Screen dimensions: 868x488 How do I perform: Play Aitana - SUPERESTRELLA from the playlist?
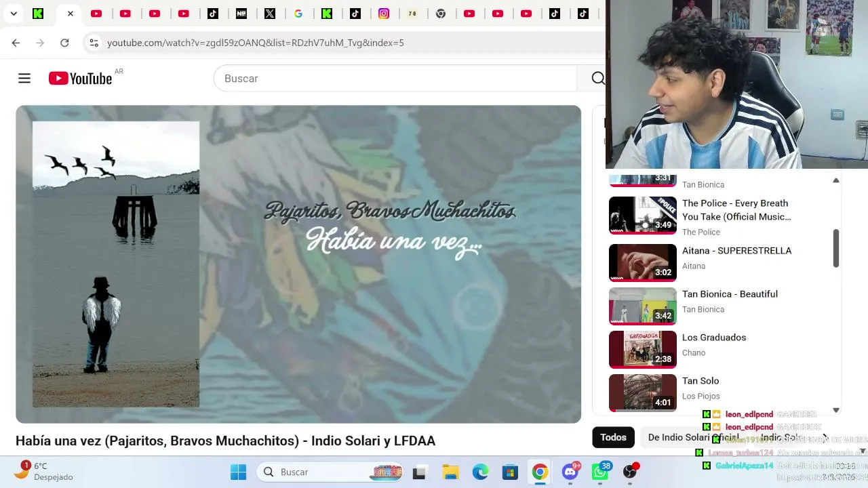[x=737, y=251]
